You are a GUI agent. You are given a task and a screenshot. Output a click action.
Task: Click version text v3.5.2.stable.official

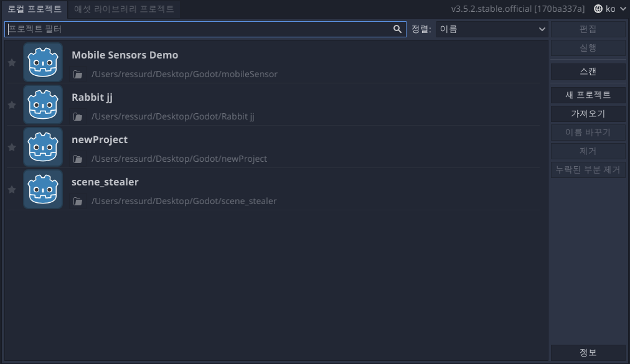tap(517, 9)
